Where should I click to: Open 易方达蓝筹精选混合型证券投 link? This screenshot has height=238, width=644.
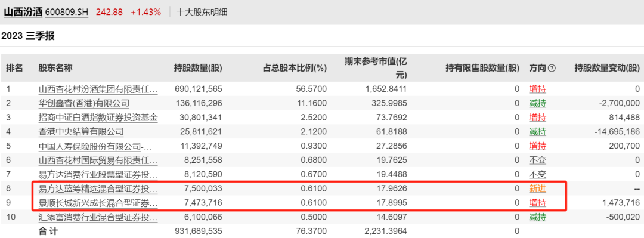tap(98, 189)
